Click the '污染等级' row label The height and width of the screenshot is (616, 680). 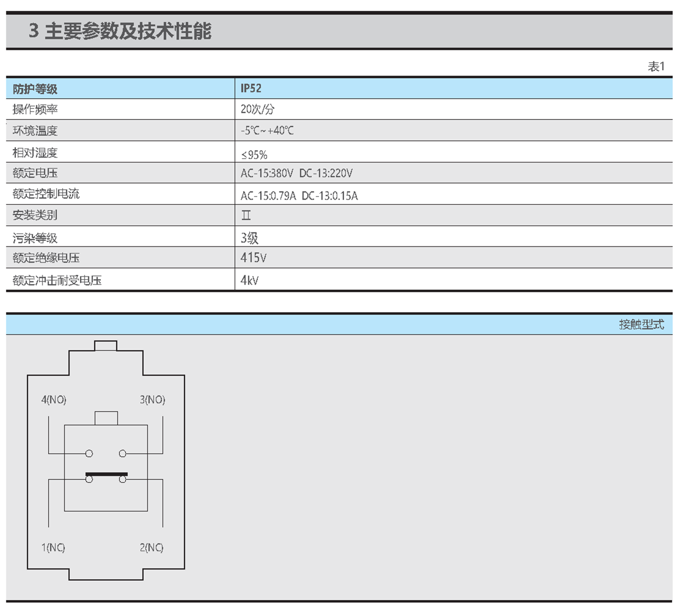(x=35, y=238)
